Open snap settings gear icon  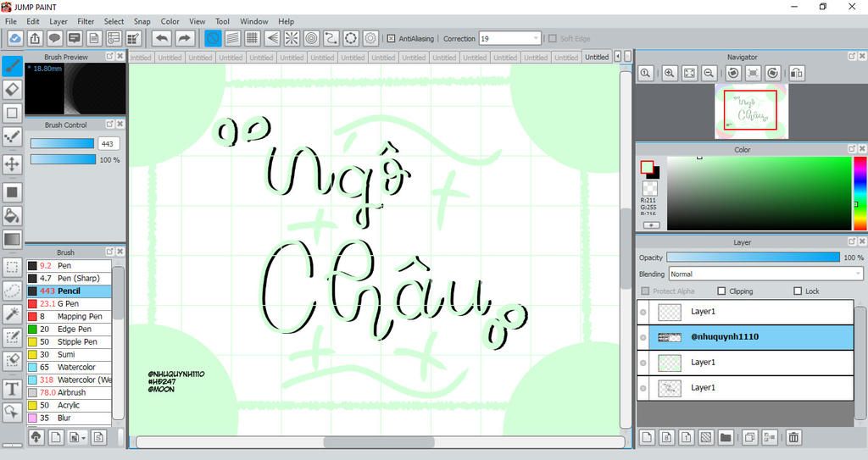point(371,38)
